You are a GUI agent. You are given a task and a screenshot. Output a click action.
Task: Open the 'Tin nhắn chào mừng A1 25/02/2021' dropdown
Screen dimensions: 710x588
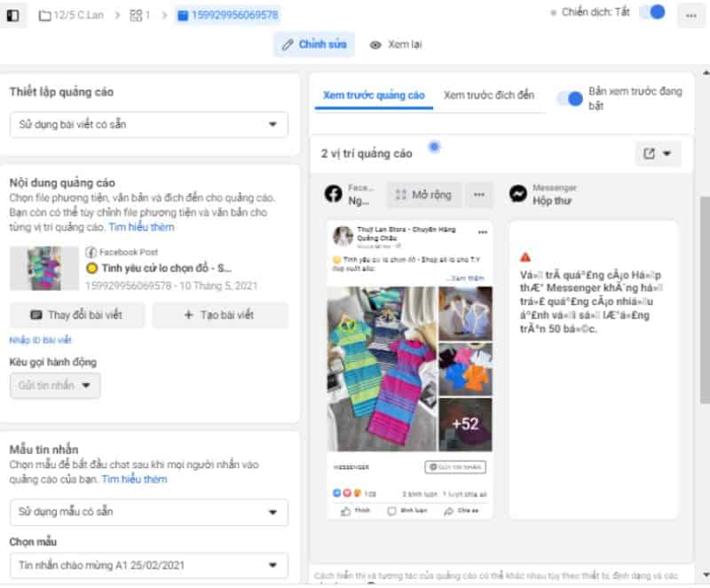(149, 564)
